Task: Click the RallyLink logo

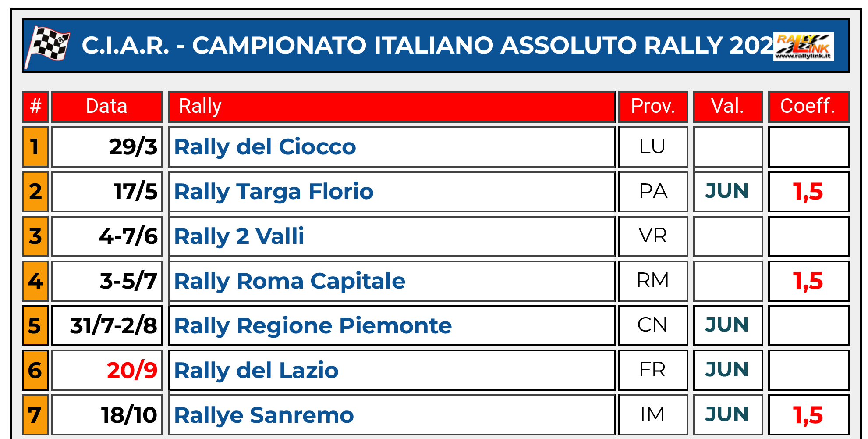Action: coord(803,46)
